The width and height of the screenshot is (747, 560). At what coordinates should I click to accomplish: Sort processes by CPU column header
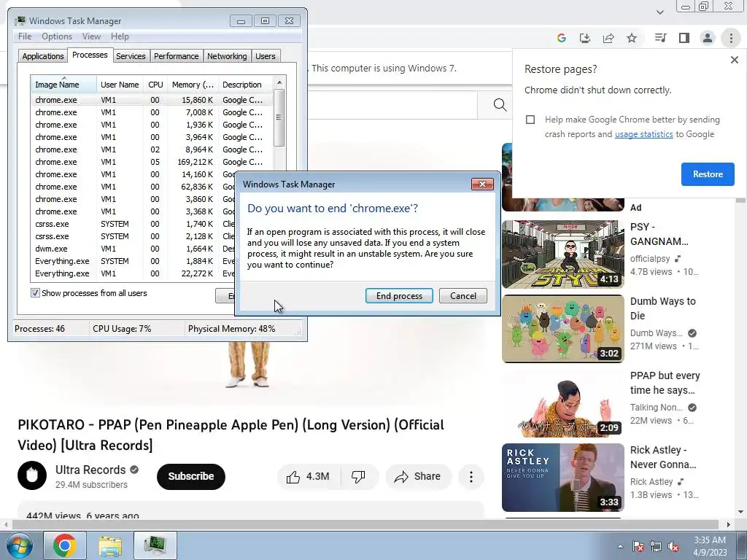tap(155, 85)
